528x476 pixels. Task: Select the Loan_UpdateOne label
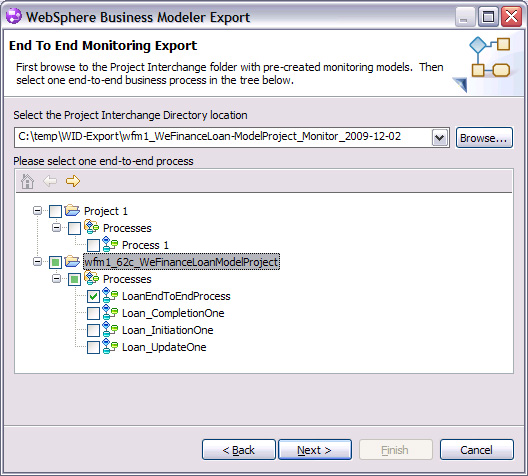164,347
